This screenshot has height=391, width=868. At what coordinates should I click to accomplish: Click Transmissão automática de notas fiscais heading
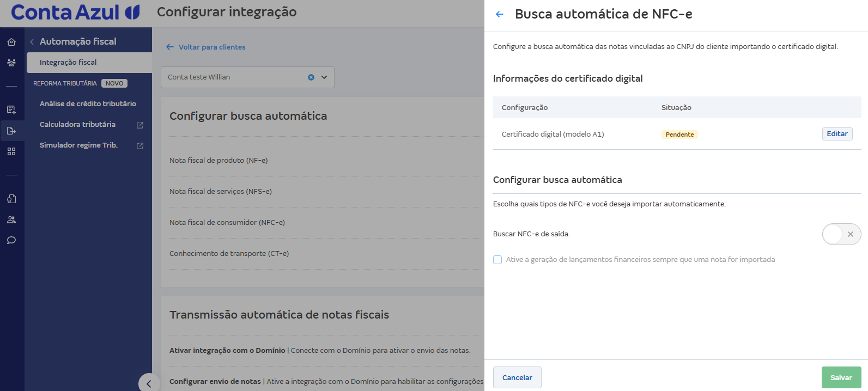(279, 315)
